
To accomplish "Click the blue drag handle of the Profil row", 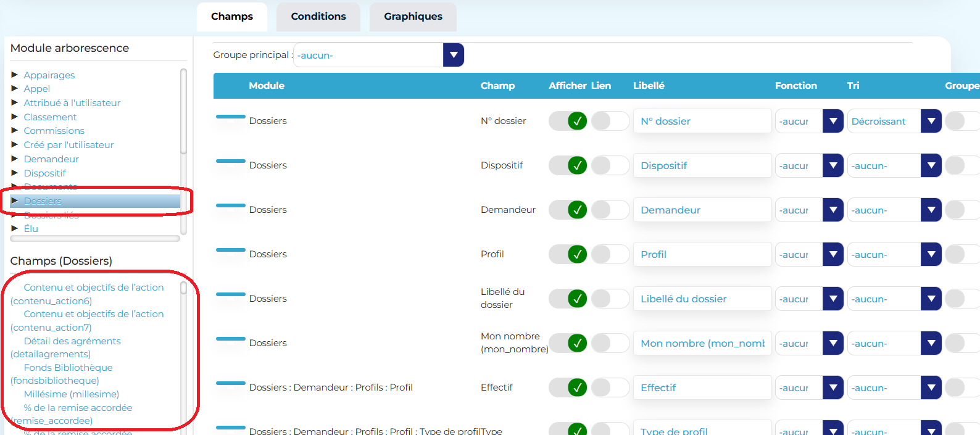I will click(230, 249).
